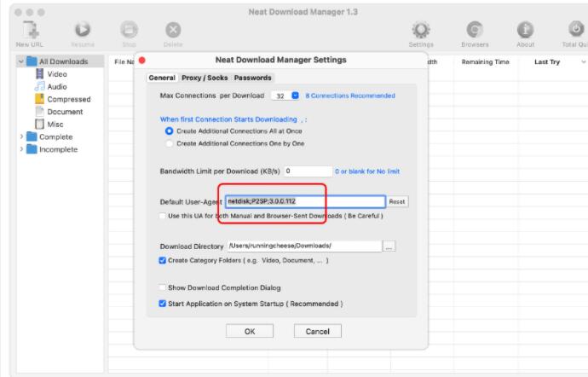The width and height of the screenshot is (588, 377).
Task: Select Create Additional Connections One by One
Action: pyautogui.click(x=169, y=143)
